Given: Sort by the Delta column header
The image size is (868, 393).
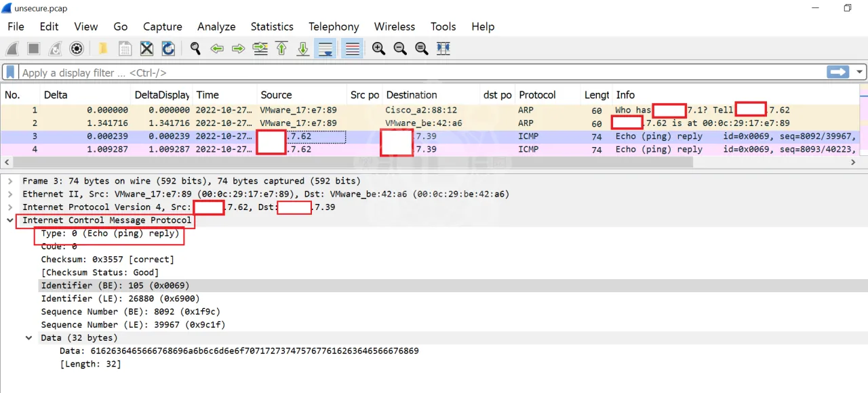Looking at the screenshot, I should pyautogui.click(x=85, y=95).
